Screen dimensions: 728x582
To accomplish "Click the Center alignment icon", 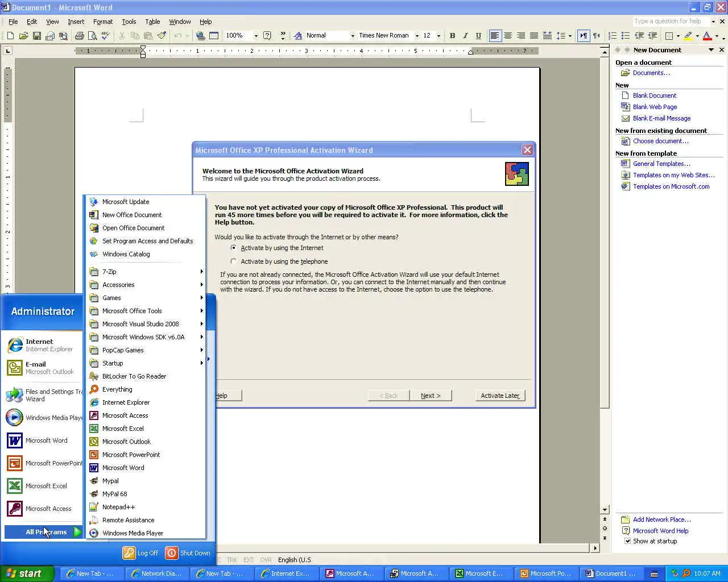I will click(x=508, y=36).
